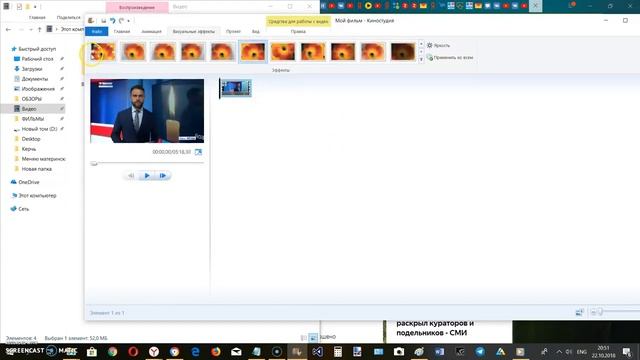Open the blue Файл menu tab
Image resolution: width=640 pixels, height=360 pixels.
(97, 31)
